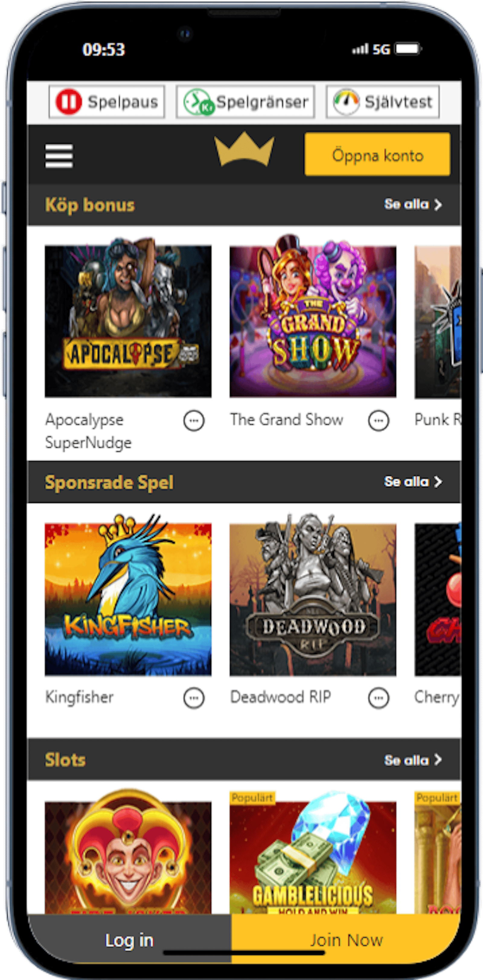Open more options for The Grand Show
The width and height of the screenshot is (483, 980).
click(x=379, y=421)
